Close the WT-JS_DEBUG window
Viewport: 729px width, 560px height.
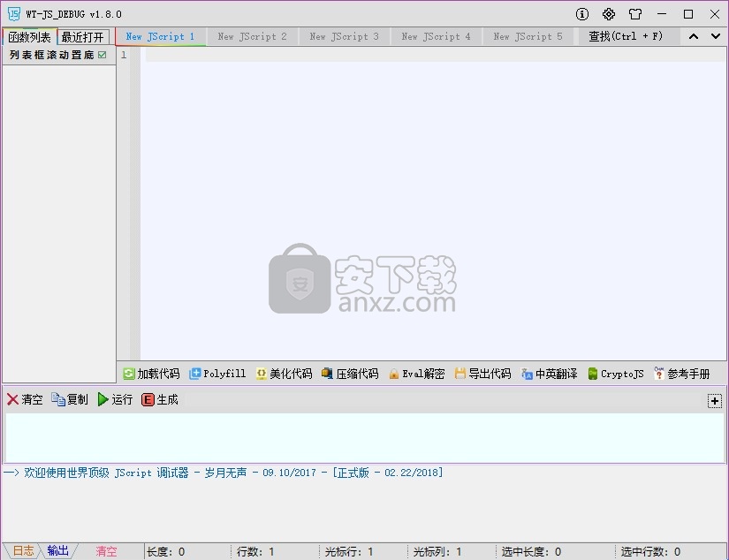[715, 14]
